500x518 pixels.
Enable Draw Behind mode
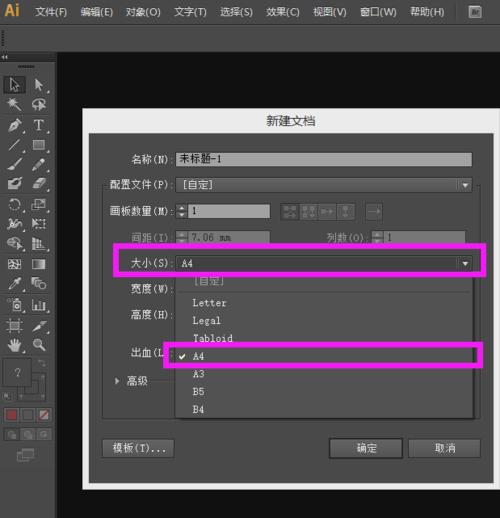pyautogui.click(x=28, y=434)
